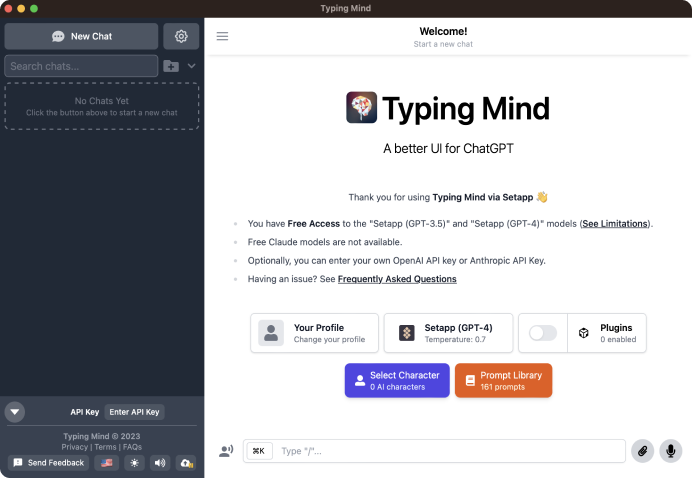692x478 pixels.
Task: Collapse the sidebar footer with round arrow
Action: pyautogui.click(x=15, y=412)
